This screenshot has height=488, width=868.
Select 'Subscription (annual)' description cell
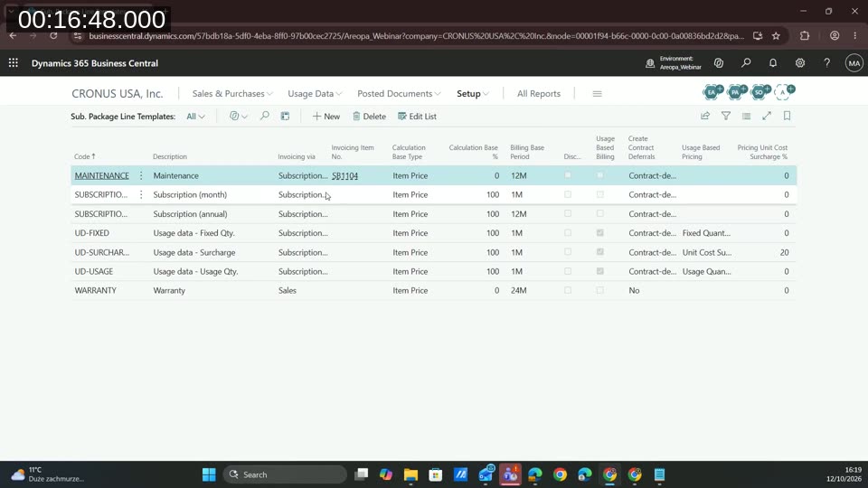(191, 214)
